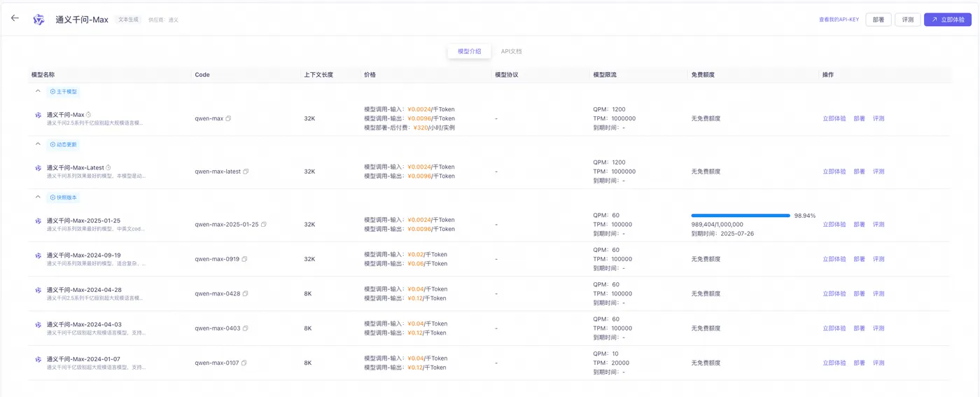Copy the qwen-max-0403 code
Screen dimensions: 980x397
pyautogui.click(x=245, y=328)
